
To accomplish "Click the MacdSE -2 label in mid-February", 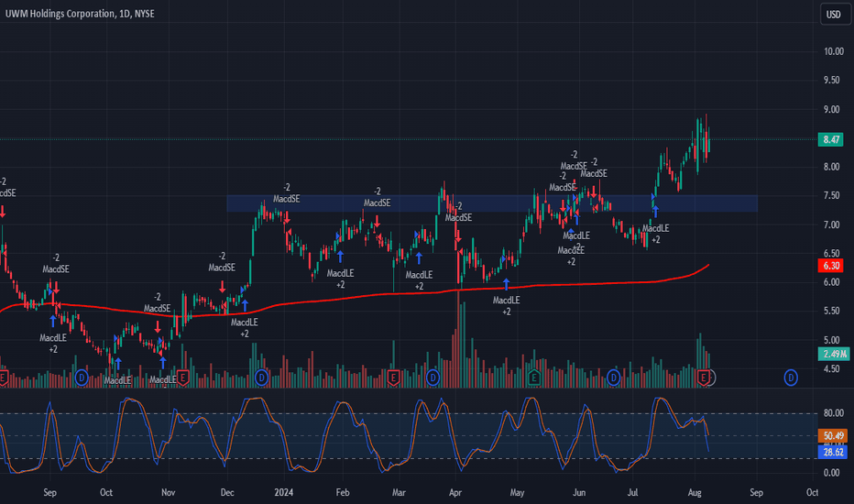I will point(377,197).
